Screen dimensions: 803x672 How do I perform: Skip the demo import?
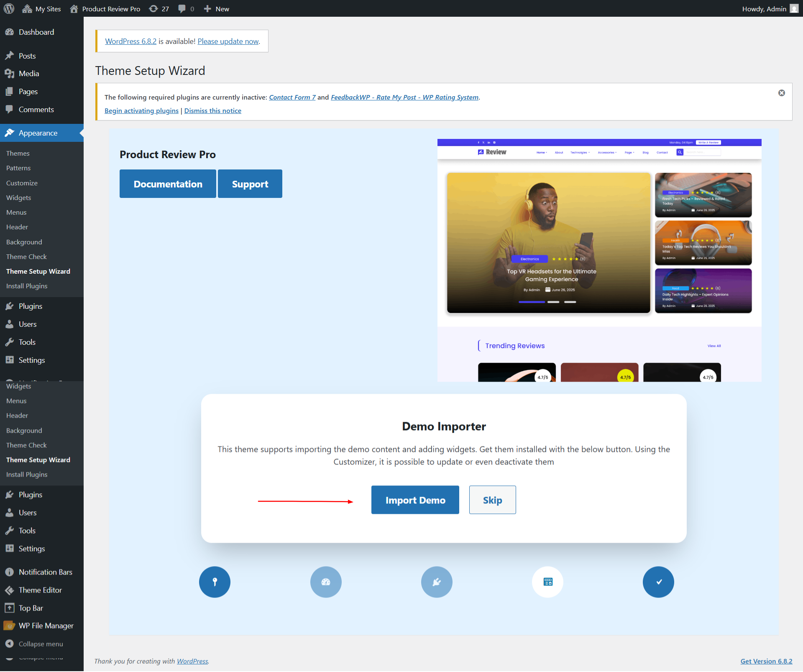click(x=493, y=500)
